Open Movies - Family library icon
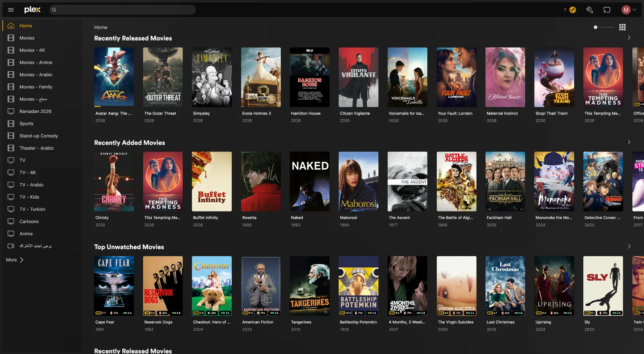Image resolution: width=644 pixels, height=354 pixels. tap(11, 87)
